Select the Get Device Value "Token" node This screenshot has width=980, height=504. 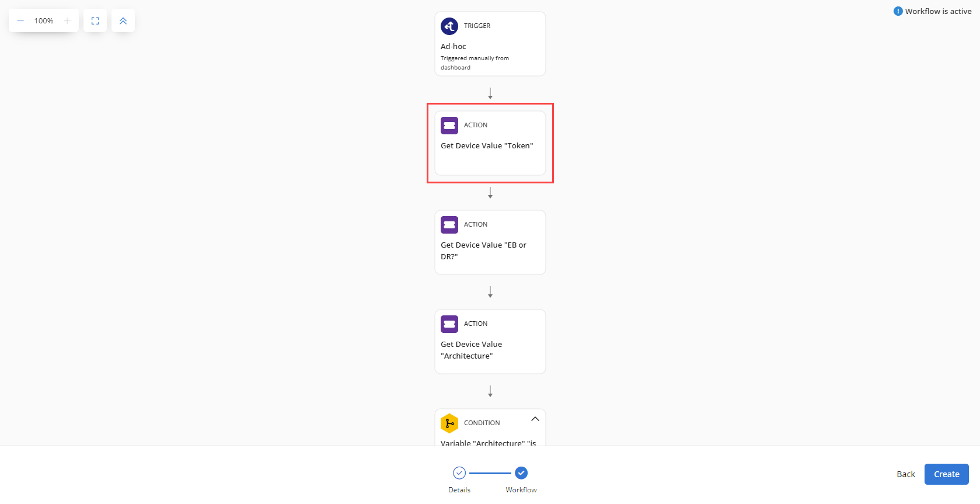point(490,143)
